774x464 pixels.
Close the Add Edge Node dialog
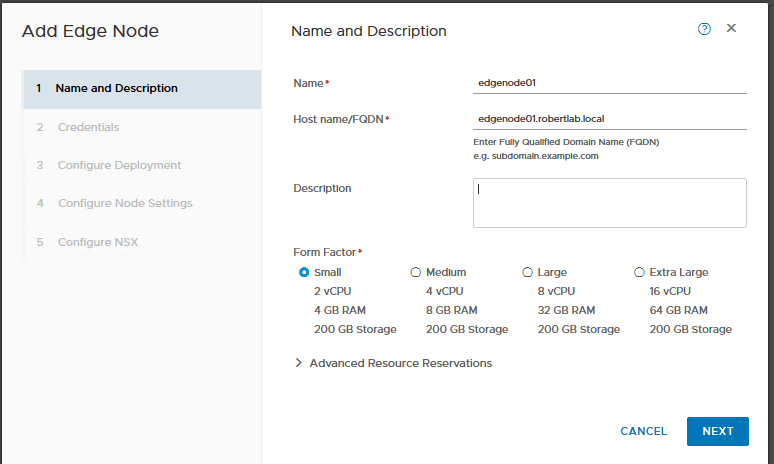[731, 28]
